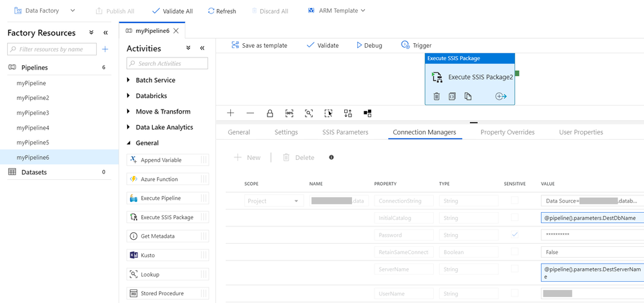Click Validate in pipeline toolbar
This screenshot has width=644, height=303.
point(322,45)
